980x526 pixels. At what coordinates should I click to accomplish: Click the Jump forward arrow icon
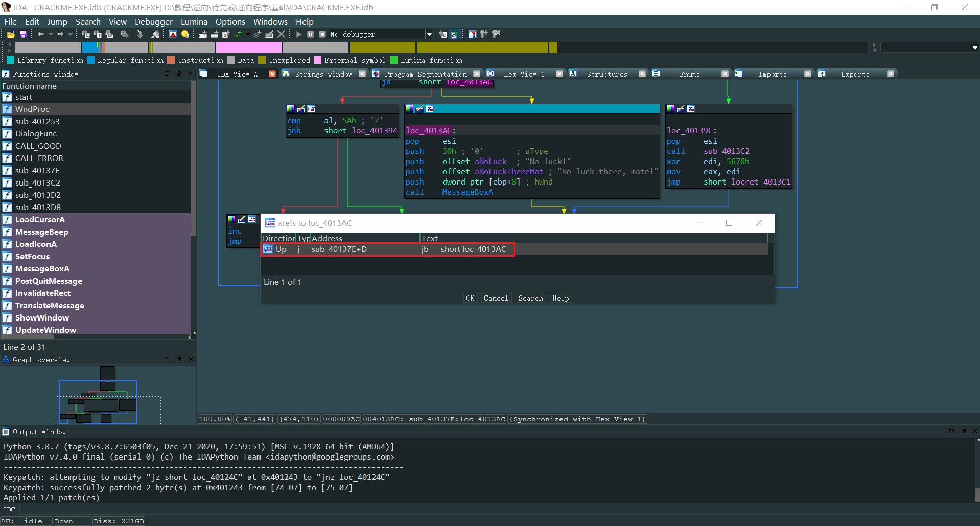pyautogui.click(x=60, y=34)
